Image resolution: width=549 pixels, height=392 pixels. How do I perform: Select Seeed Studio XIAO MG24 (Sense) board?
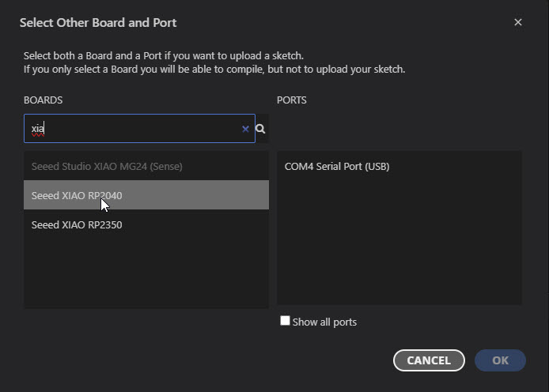(146, 166)
